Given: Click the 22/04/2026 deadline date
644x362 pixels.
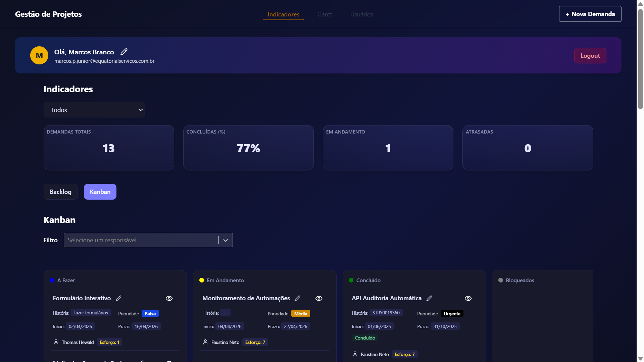Looking at the screenshot, I should [295, 326].
